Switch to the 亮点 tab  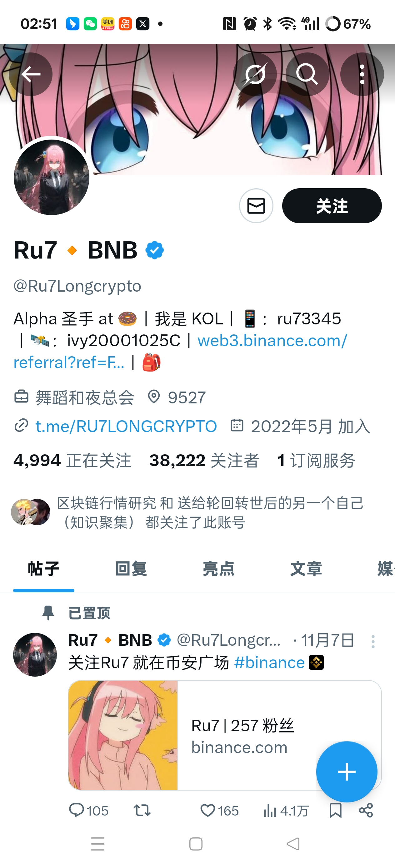(x=218, y=569)
